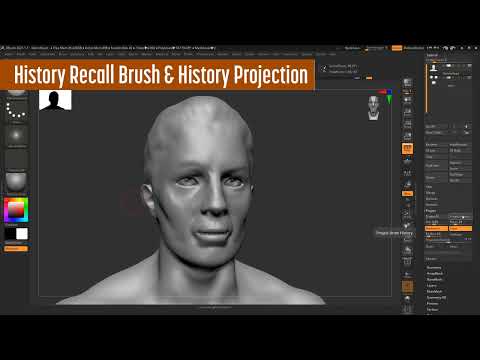Image resolution: width=480 pixels, height=360 pixels.
Task: Click the ProjectAll button
Action: tap(436, 217)
